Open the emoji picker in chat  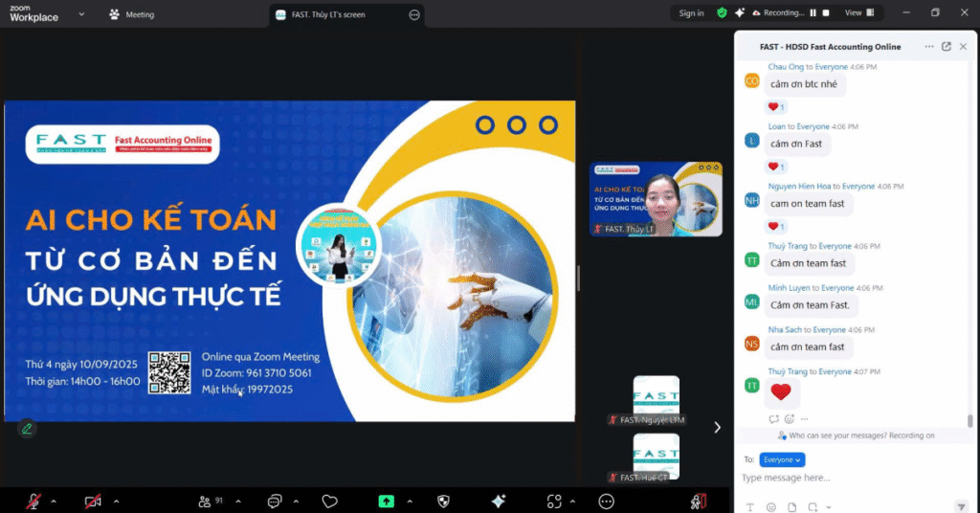coord(770,506)
